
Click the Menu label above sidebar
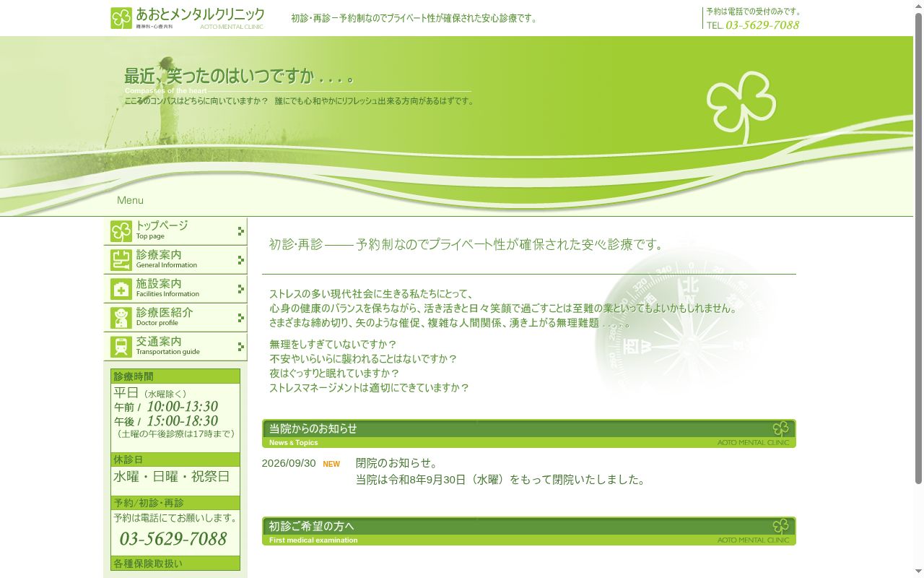(130, 200)
